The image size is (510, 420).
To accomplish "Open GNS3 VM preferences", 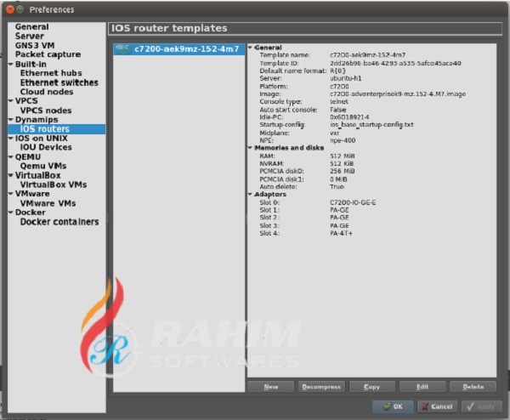I will tap(35, 45).
